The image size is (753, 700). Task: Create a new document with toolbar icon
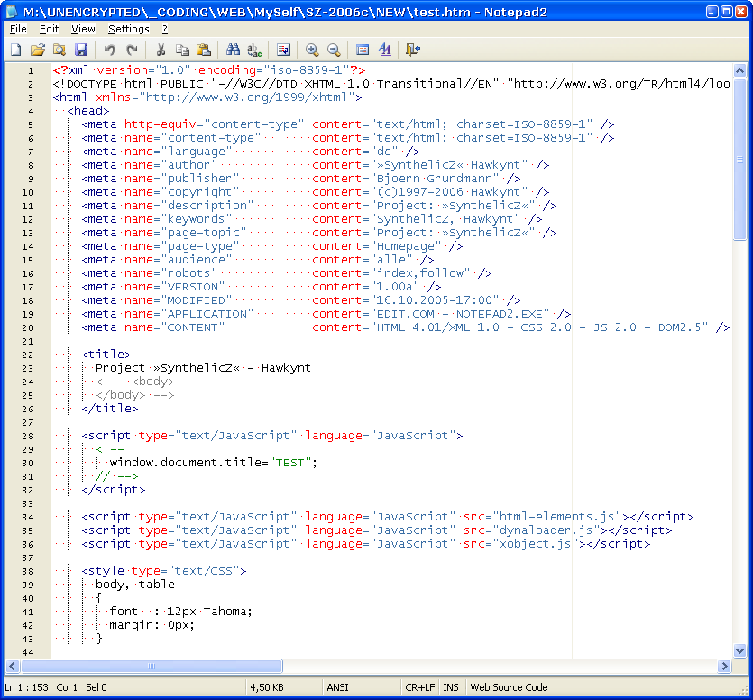tap(16, 50)
